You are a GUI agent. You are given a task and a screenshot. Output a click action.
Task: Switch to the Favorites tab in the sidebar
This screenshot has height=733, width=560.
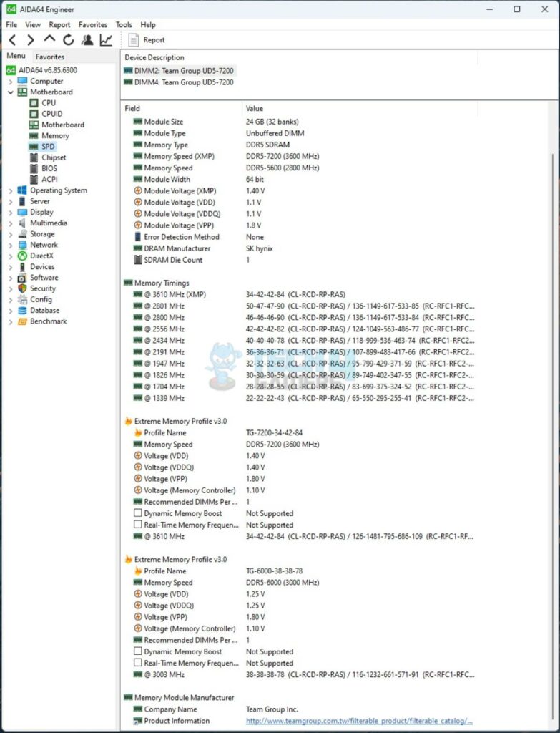click(50, 57)
